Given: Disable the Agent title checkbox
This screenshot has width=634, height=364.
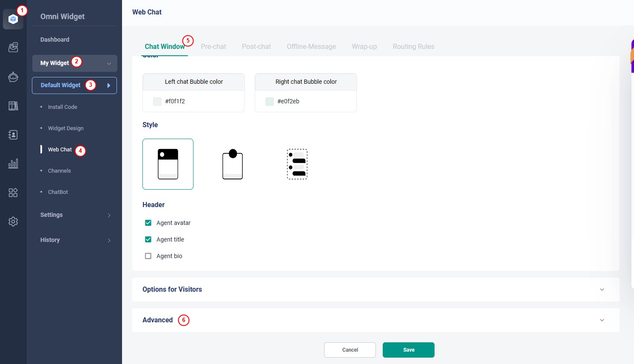Looking at the screenshot, I should 148,239.
